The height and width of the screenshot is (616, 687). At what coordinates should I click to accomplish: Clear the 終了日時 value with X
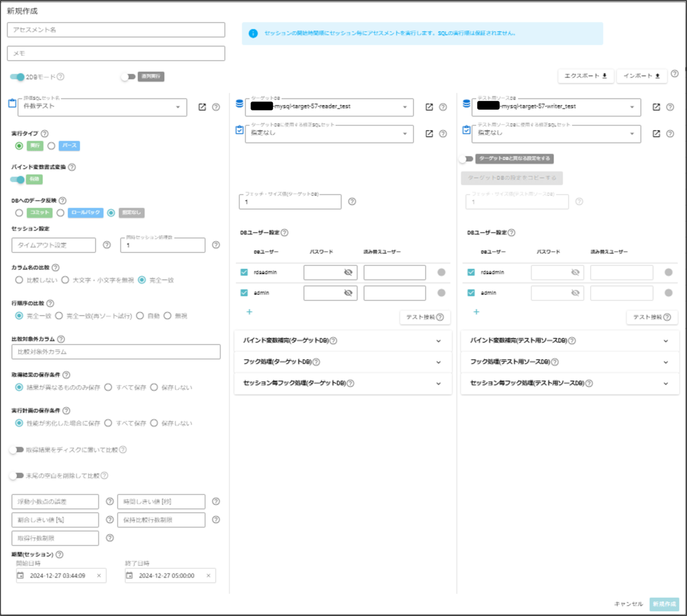coord(208,575)
